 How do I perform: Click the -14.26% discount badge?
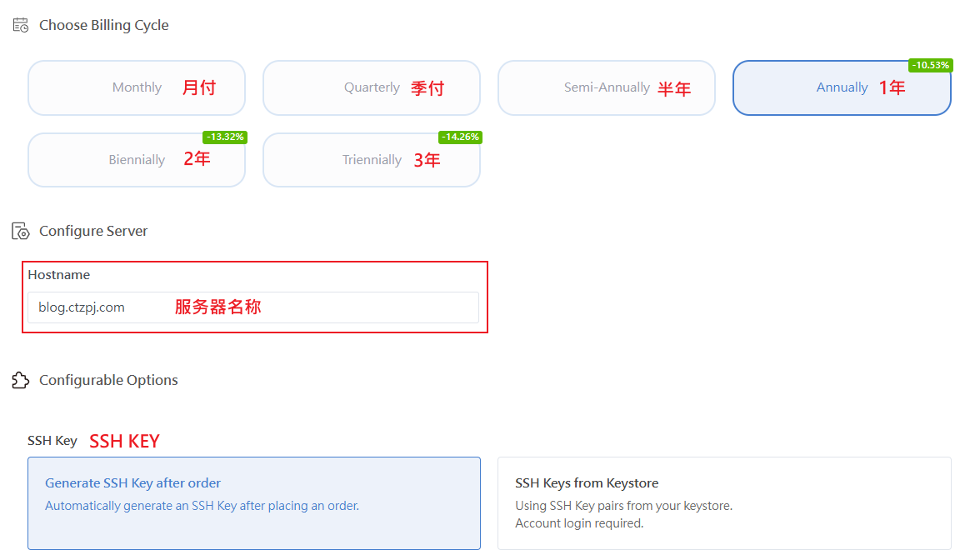pyautogui.click(x=460, y=137)
